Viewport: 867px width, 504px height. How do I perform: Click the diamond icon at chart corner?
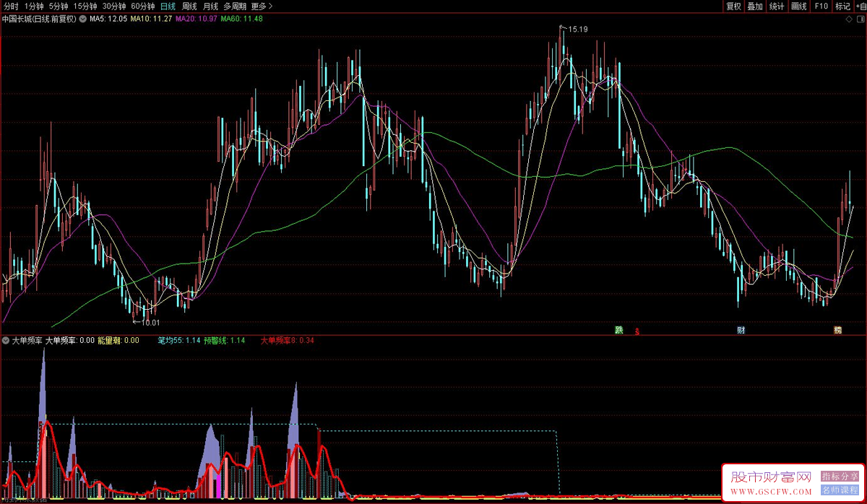click(x=847, y=19)
